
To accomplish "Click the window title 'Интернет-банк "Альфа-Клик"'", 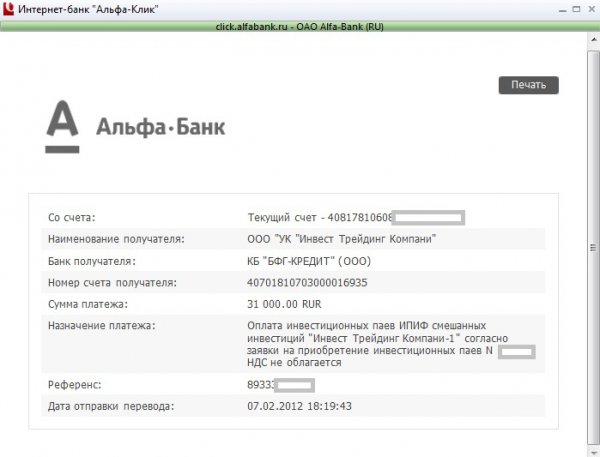I will pos(88,9).
